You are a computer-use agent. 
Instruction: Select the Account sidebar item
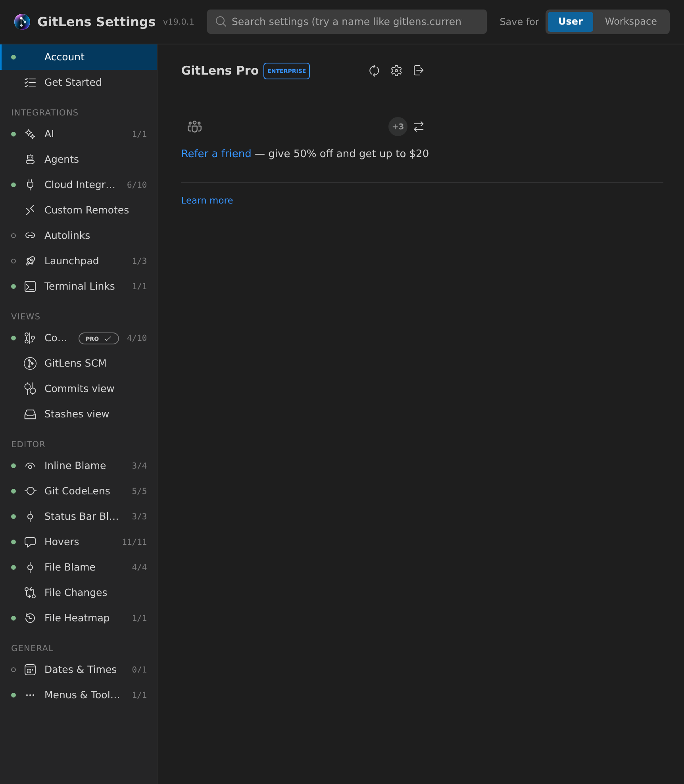click(79, 57)
